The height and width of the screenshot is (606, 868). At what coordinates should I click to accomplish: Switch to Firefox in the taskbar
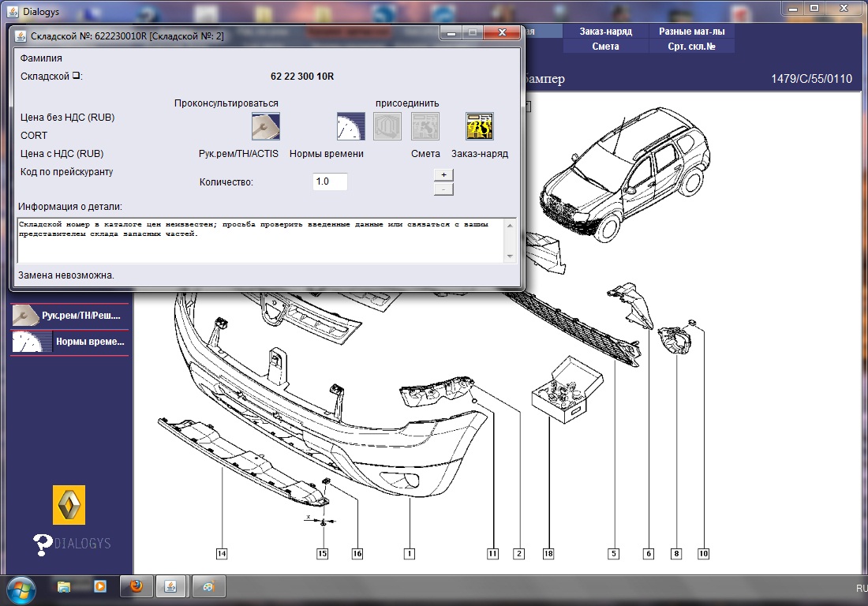[x=137, y=586]
